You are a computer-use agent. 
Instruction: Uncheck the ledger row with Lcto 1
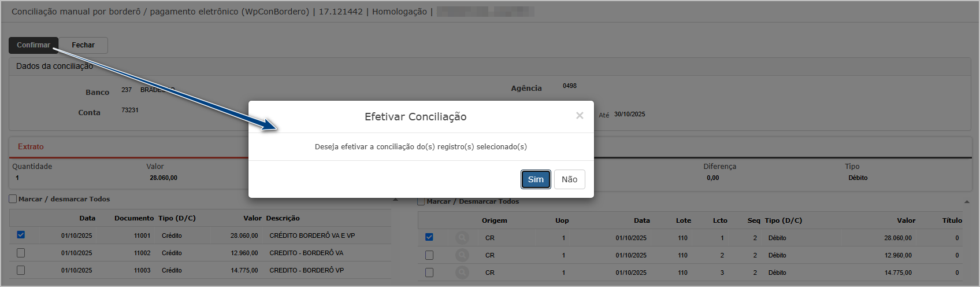point(429,237)
